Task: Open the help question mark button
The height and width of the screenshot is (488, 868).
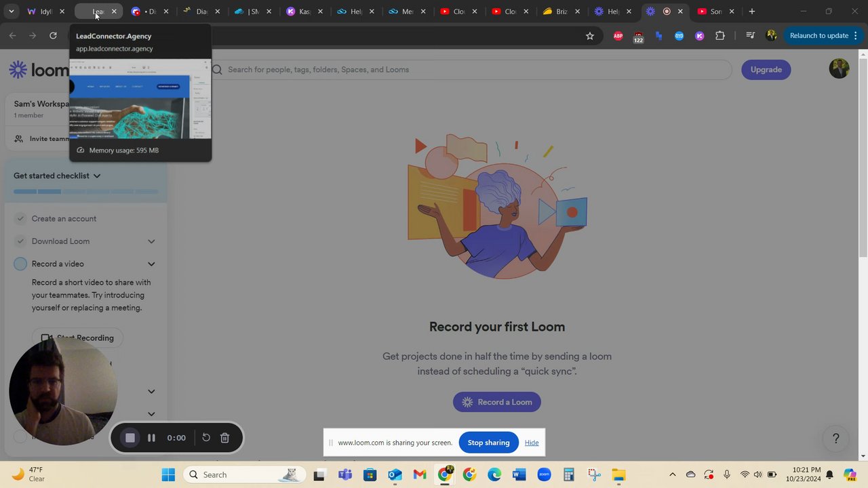Action: coord(835,439)
